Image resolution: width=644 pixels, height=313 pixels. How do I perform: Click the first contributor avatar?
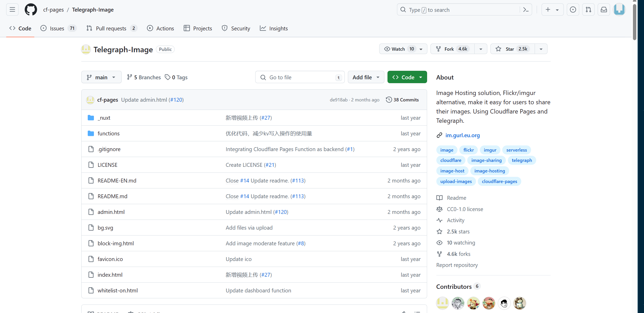pyautogui.click(x=442, y=303)
